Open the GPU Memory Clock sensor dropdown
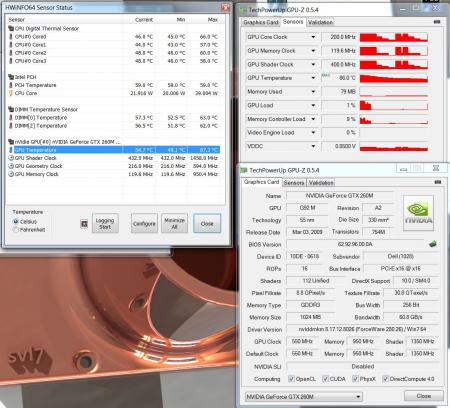Viewport: 450px width, 408px height. coord(313,51)
